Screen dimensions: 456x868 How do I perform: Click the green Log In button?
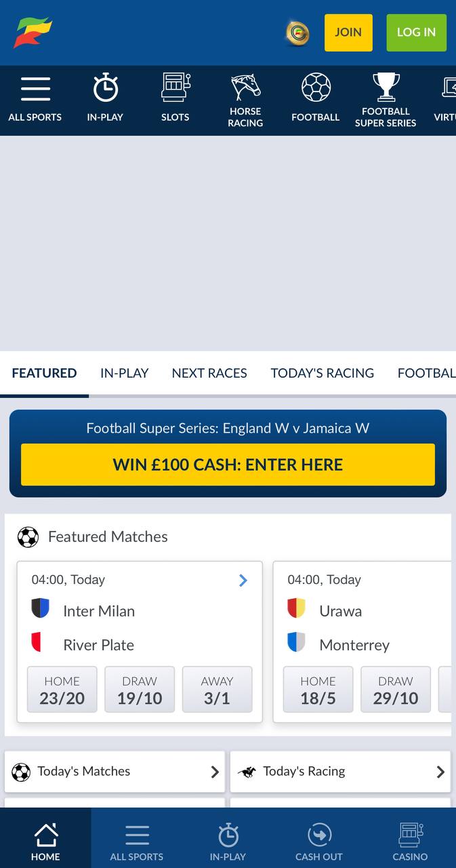pyautogui.click(x=417, y=33)
